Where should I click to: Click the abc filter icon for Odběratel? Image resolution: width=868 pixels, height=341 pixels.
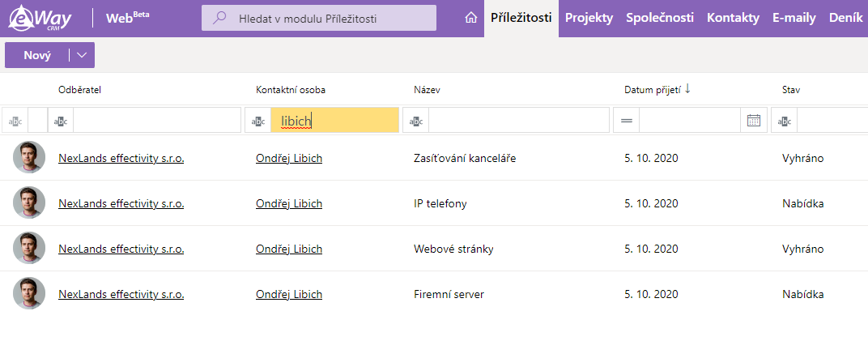coord(61,120)
